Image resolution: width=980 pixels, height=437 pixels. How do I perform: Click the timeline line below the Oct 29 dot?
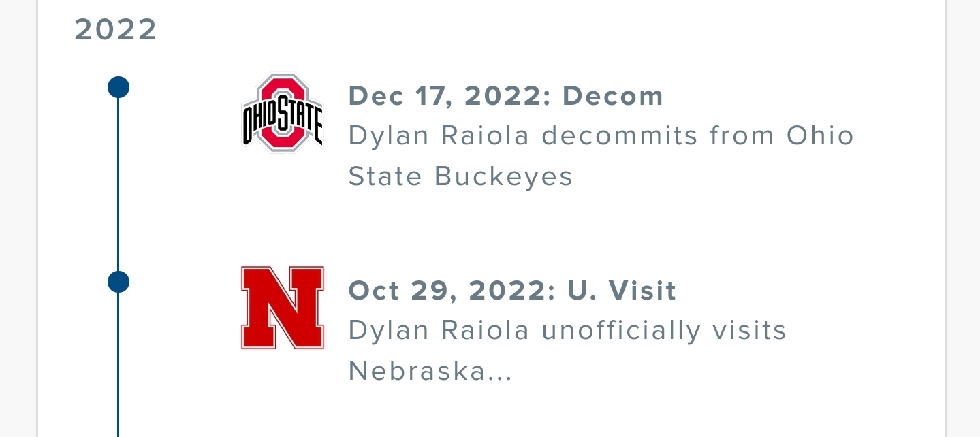point(118,365)
